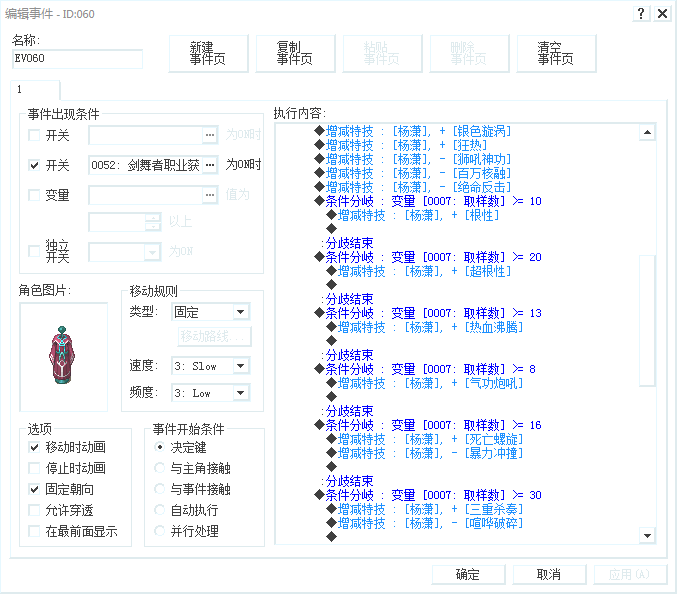
Task: Select command 增减特技 + [三重杀奏]
Action: pos(425,509)
